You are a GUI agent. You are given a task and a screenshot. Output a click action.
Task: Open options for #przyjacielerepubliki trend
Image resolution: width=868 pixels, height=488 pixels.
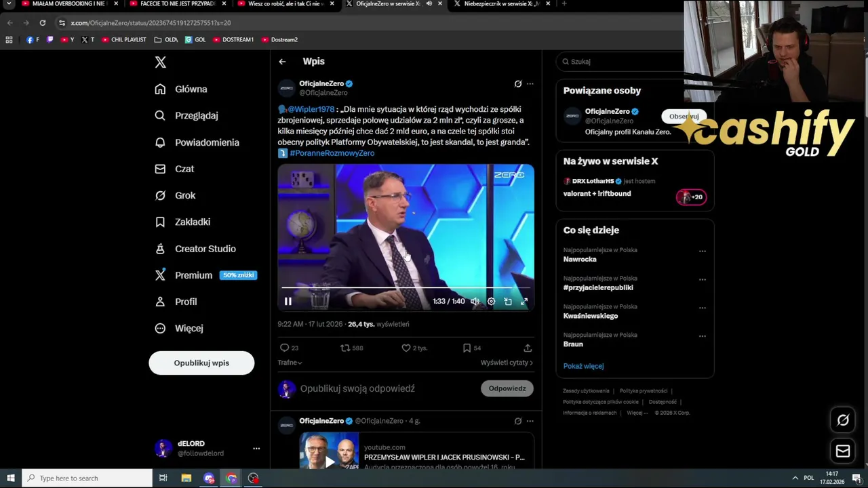click(x=703, y=279)
